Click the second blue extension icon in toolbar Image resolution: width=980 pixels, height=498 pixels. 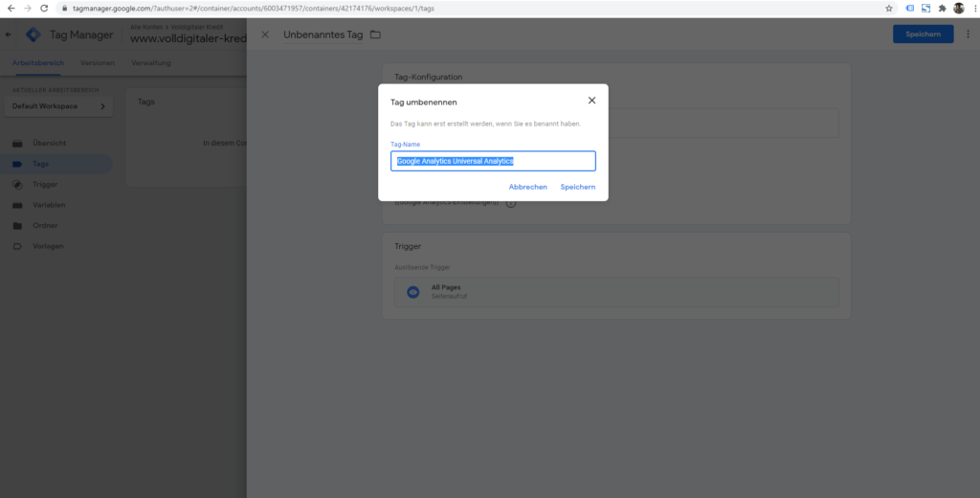click(x=926, y=8)
